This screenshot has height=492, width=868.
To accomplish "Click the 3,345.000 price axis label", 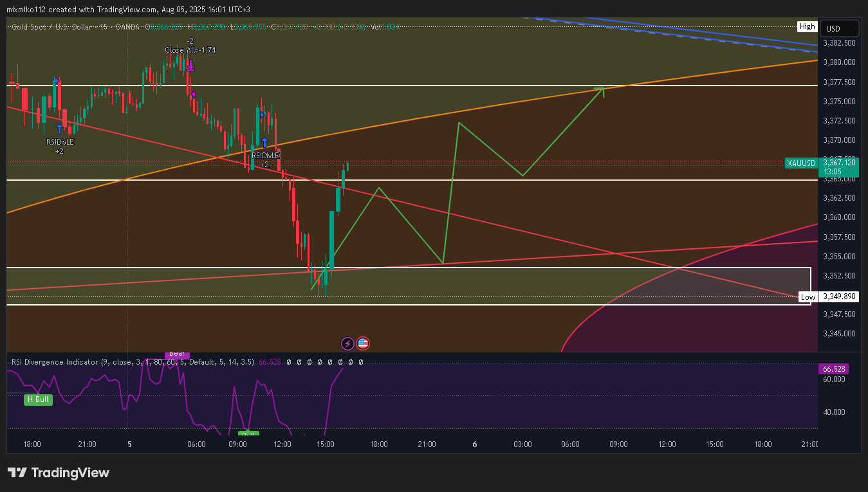I will pyautogui.click(x=839, y=334).
